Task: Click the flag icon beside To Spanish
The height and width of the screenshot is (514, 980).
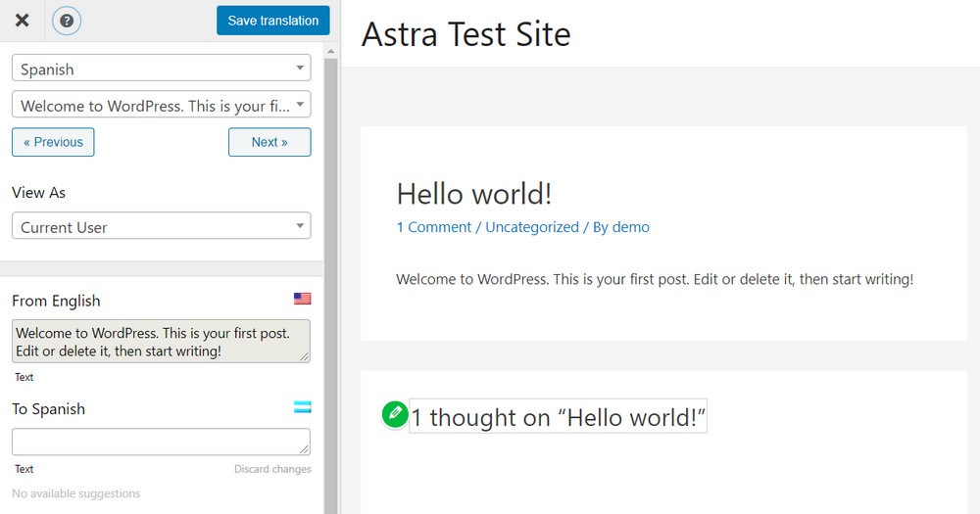Action: (x=303, y=407)
